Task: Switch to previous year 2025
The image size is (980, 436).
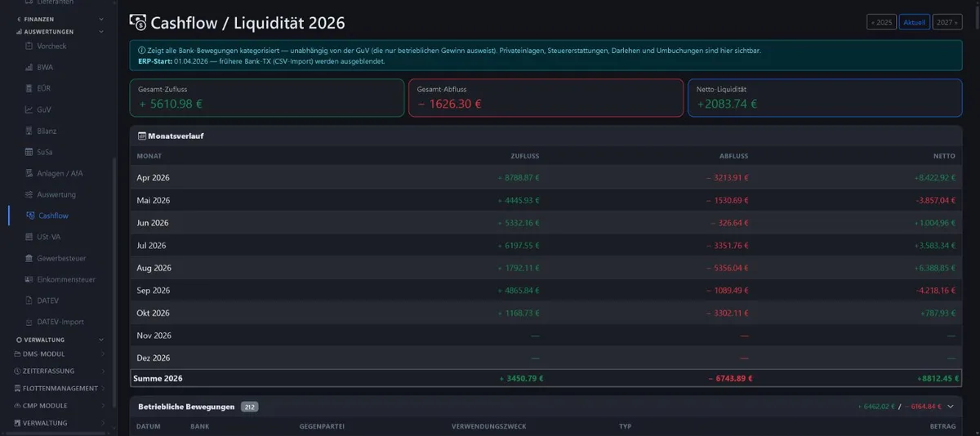Action: coord(881,22)
